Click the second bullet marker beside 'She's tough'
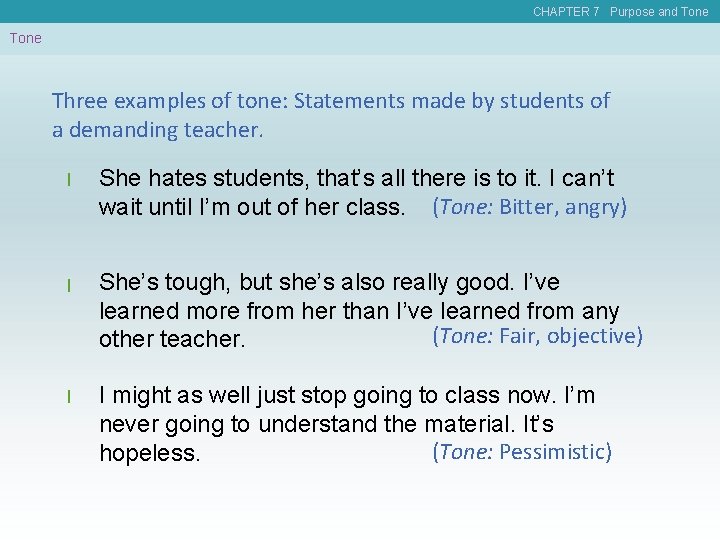The width and height of the screenshot is (720, 540). point(68,286)
